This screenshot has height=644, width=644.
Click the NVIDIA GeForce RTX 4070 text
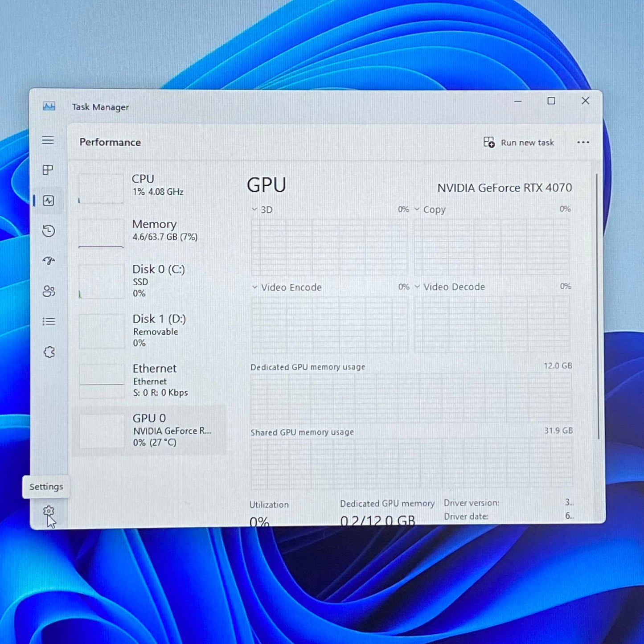coord(505,188)
